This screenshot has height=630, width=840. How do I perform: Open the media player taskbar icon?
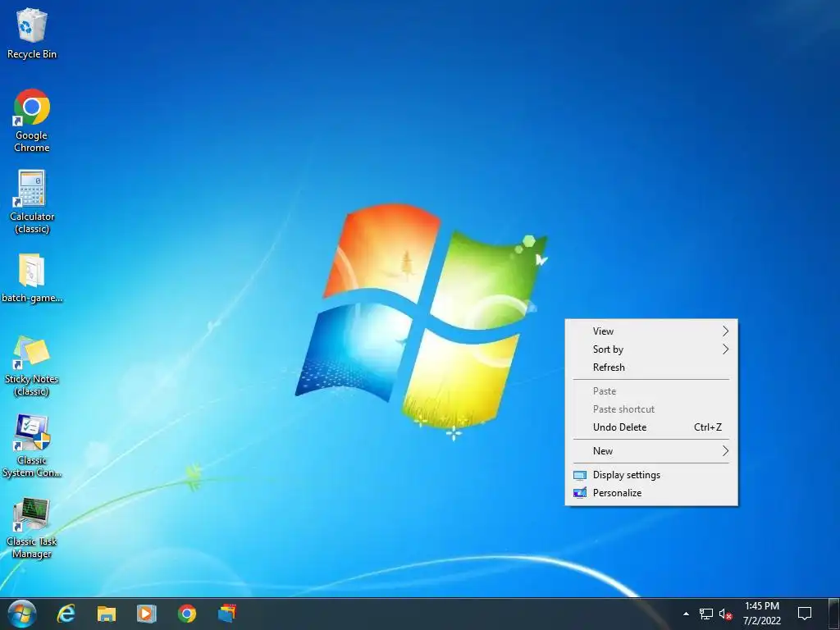click(146, 614)
